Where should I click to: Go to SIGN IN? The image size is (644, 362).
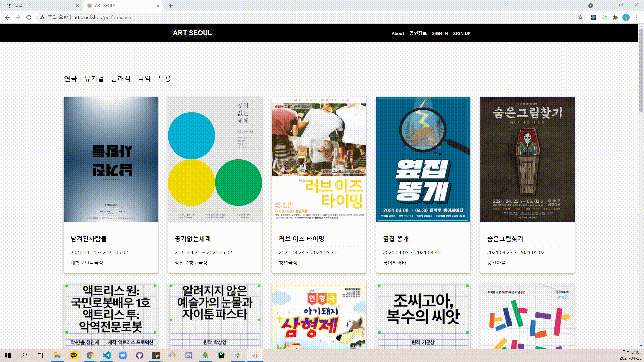(x=440, y=33)
